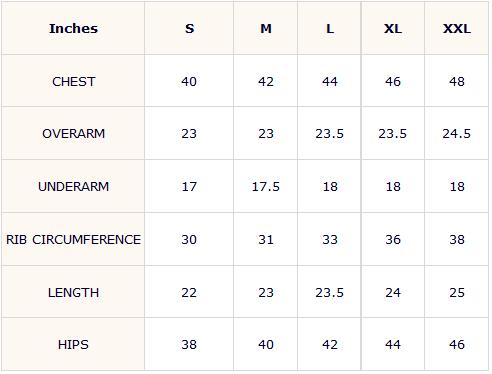Image resolution: width=492 pixels, height=374 pixels.
Task: Click underarm value 17.5 for size M
Action: tap(266, 187)
